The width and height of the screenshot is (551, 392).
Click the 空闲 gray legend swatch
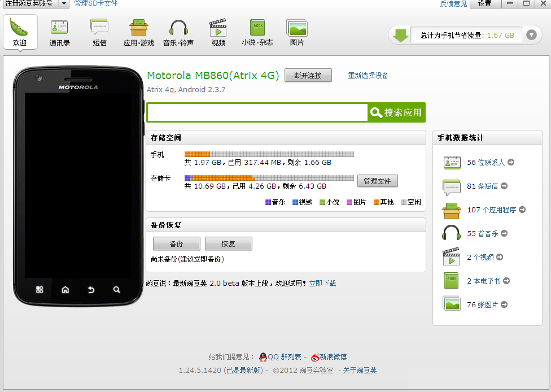click(404, 202)
